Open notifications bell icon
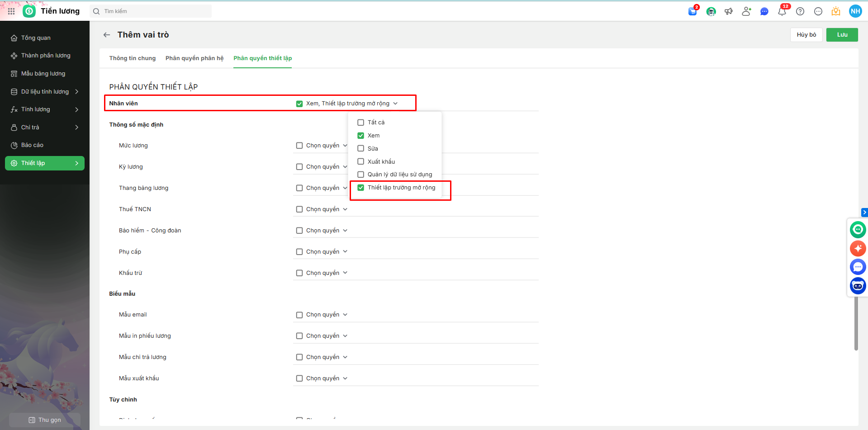 click(782, 11)
